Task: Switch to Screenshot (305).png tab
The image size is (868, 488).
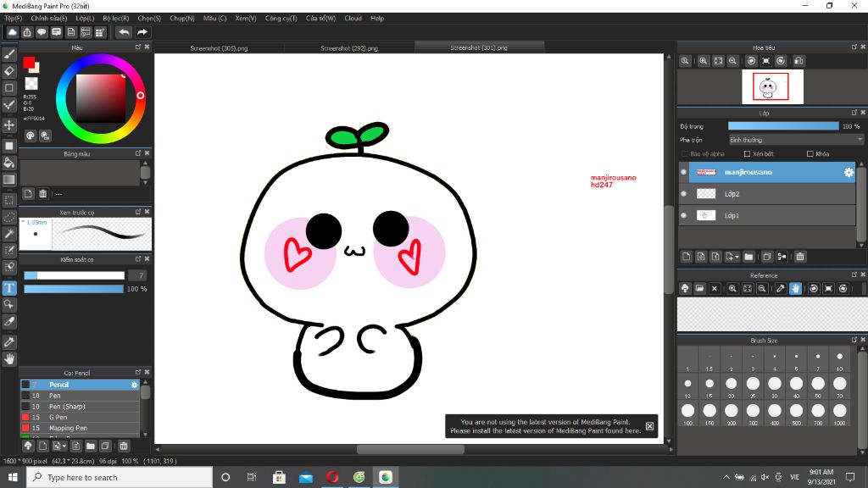Action: 219,48
